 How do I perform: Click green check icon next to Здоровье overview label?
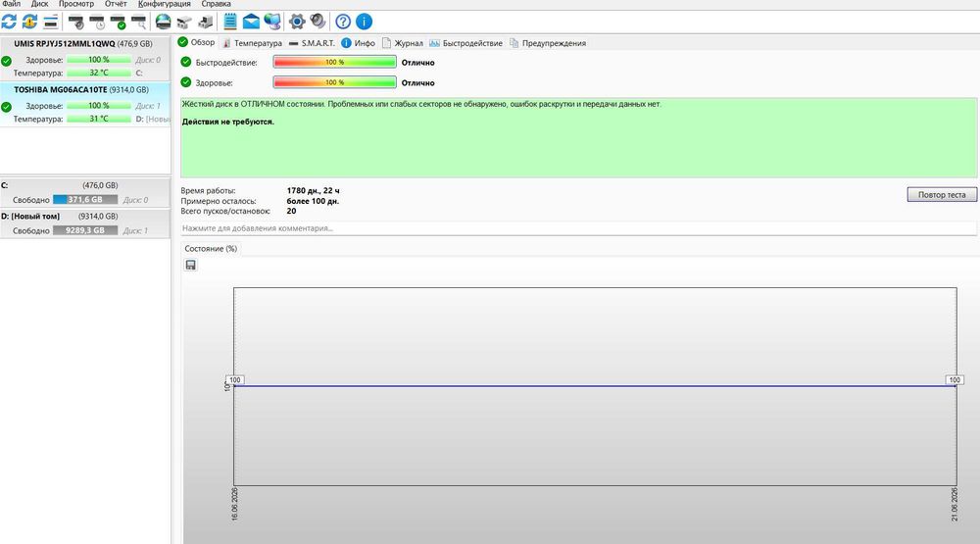pos(185,82)
